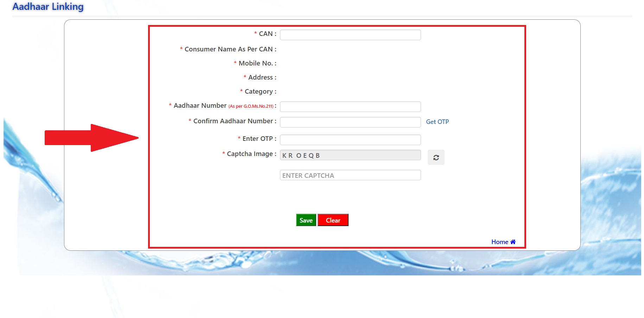Click the Aadhaar Number input field

pos(350,107)
